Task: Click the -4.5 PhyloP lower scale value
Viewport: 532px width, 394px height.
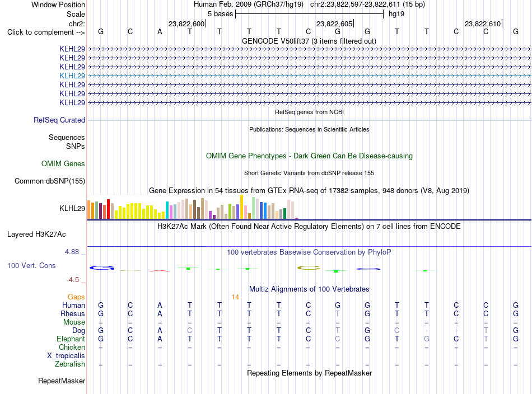Action: click(73, 280)
